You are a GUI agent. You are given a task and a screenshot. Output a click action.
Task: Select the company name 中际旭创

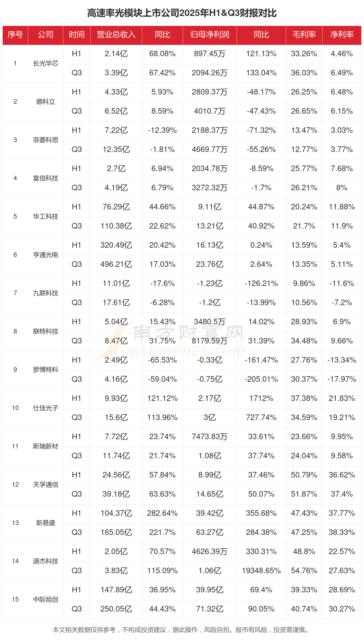[x=46, y=599]
